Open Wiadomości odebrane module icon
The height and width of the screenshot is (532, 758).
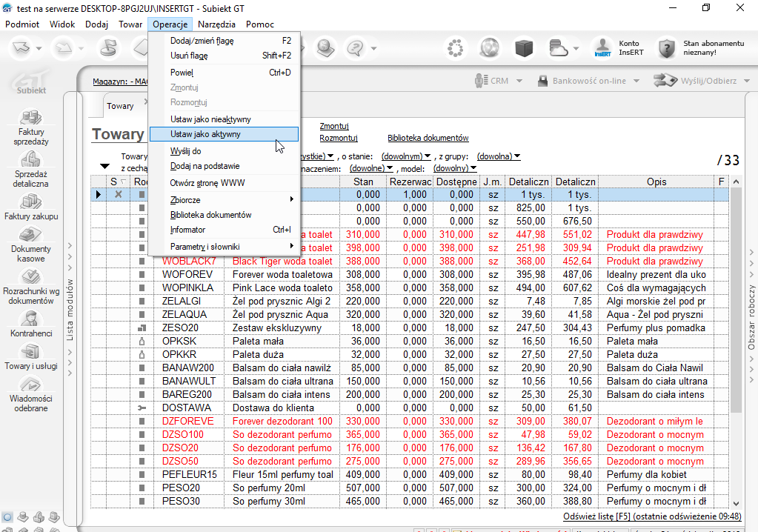tap(31, 384)
